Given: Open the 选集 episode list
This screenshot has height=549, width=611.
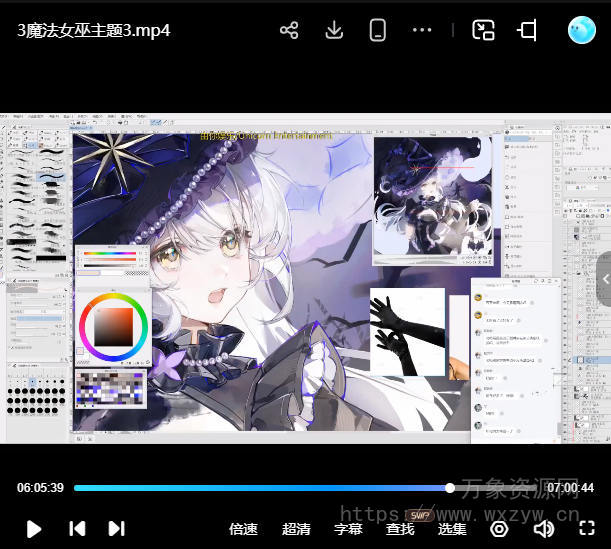Looking at the screenshot, I should (452, 529).
